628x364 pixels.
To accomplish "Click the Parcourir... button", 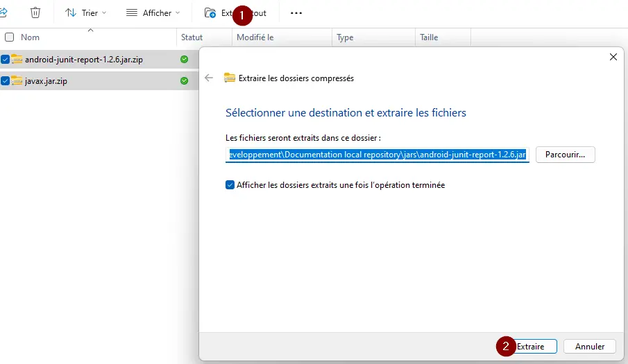I will (x=565, y=155).
